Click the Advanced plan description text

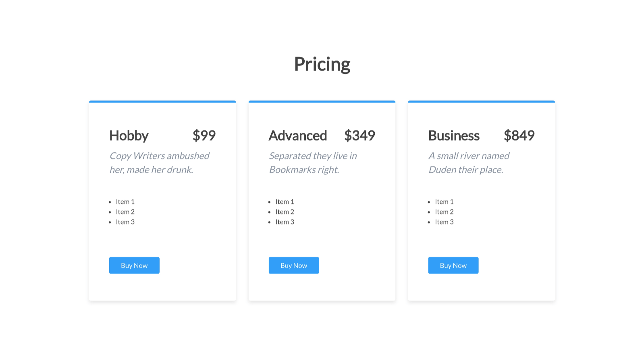[x=313, y=163]
